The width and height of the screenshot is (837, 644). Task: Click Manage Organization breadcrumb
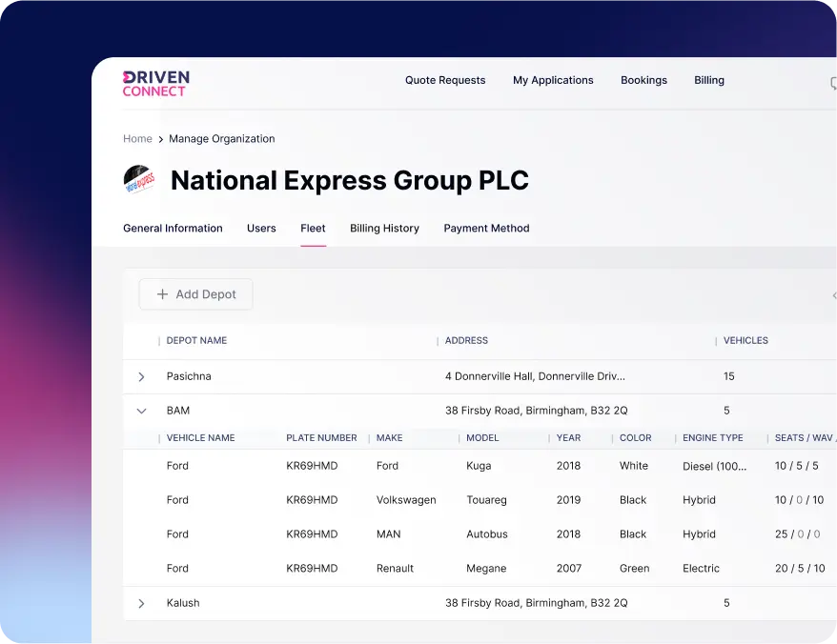222,139
